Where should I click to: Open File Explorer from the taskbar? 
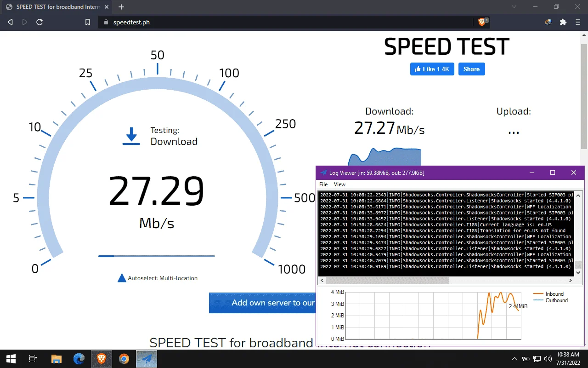tap(56, 359)
